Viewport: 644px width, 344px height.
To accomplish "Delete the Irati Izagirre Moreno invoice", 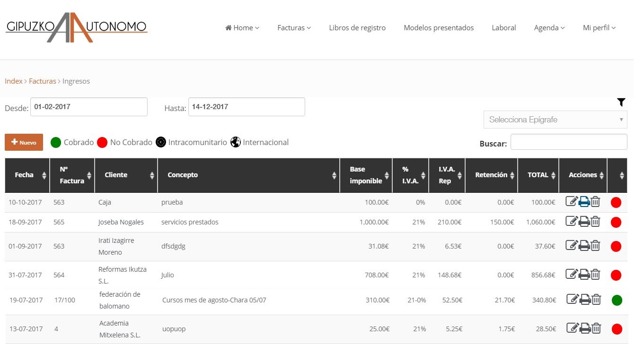I will pos(596,245).
